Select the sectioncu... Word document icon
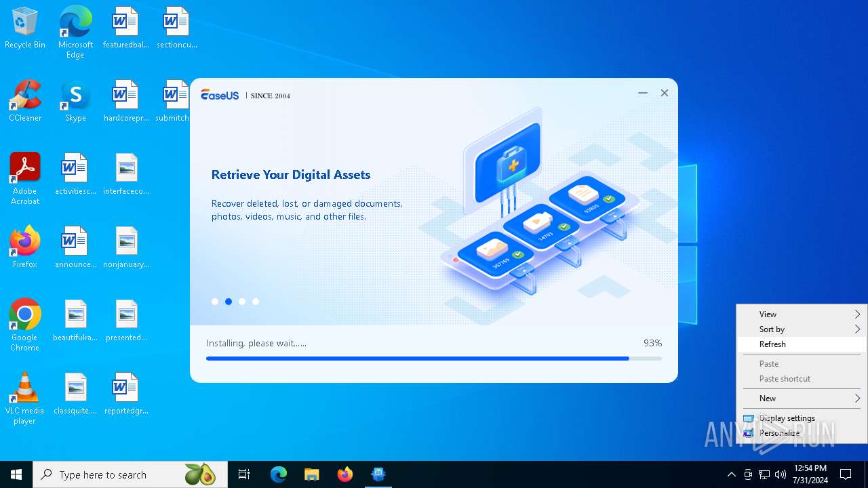The image size is (868, 488). click(x=176, y=28)
